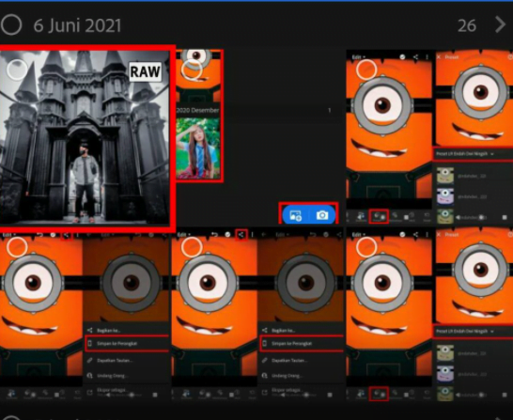Open the Edit dropdown in thumbnail beside camera button

[x=358, y=57]
